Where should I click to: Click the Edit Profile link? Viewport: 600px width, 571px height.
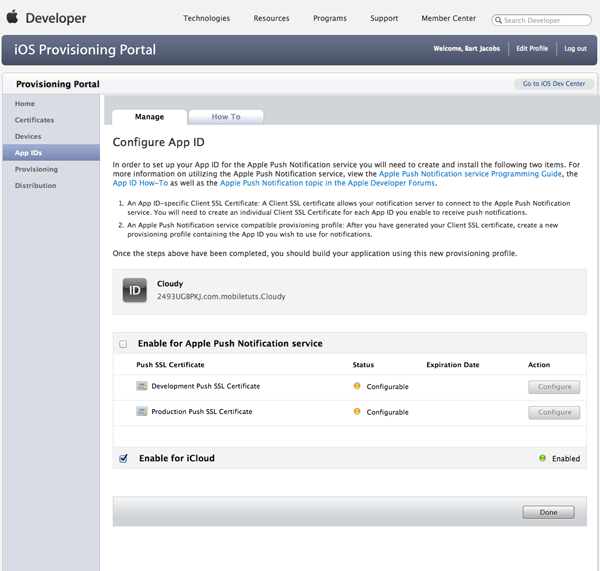coord(532,49)
